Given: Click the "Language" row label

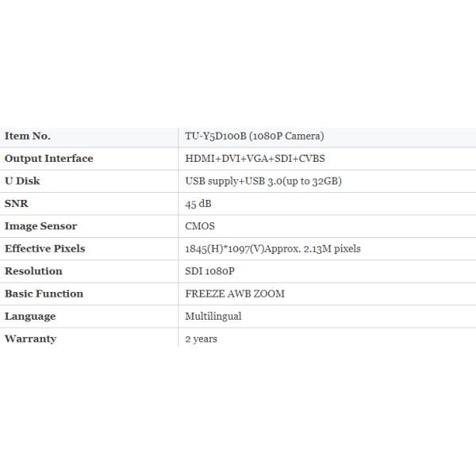Looking at the screenshot, I should pos(30,316).
